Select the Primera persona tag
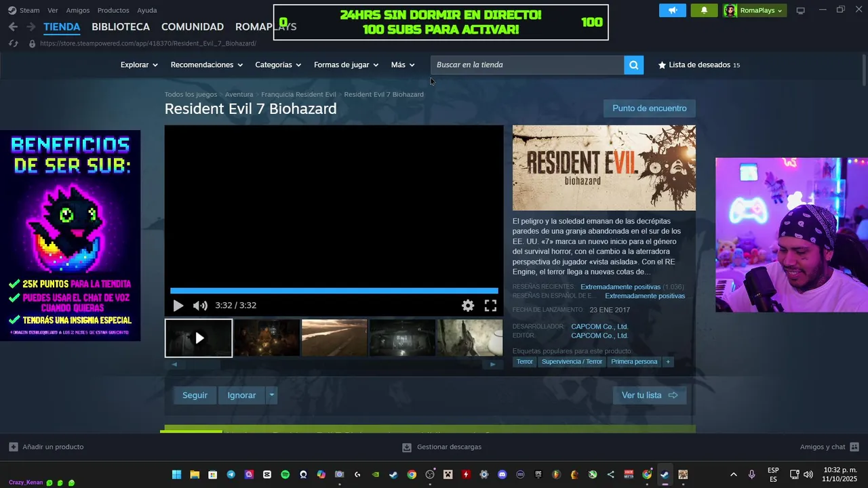This screenshot has width=868, height=488. (x=634, y=362)
